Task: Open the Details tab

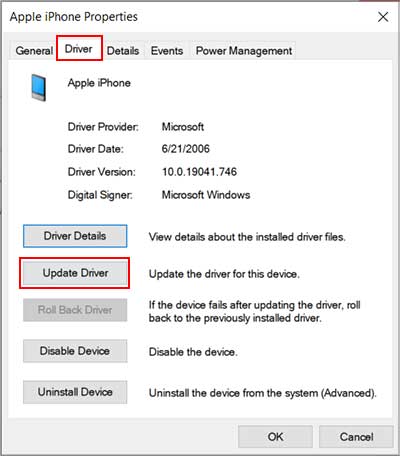Action: (x=123, y=51)
